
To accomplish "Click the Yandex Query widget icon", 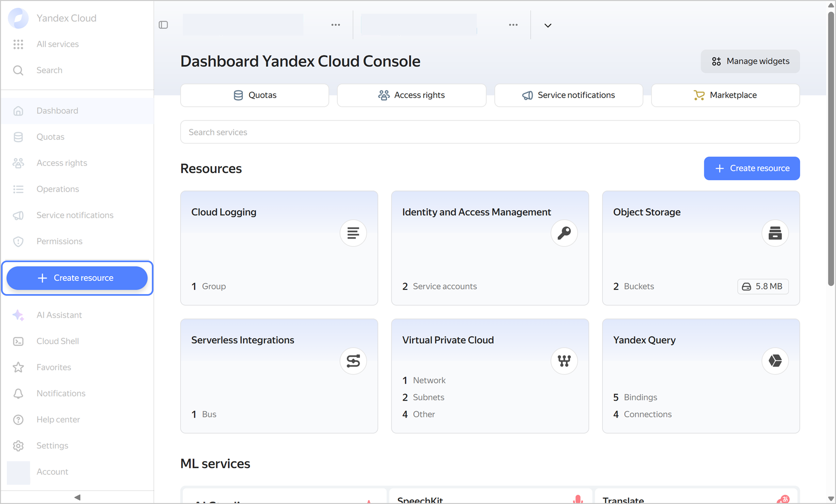I will pos(775,361).
